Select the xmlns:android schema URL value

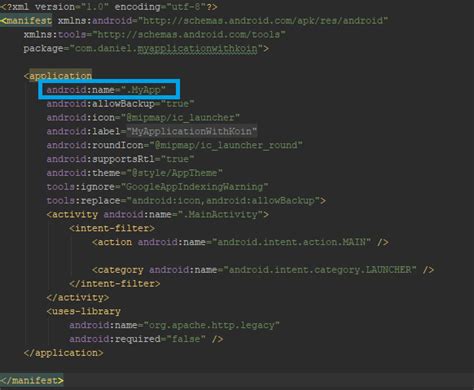click(263, 21)
